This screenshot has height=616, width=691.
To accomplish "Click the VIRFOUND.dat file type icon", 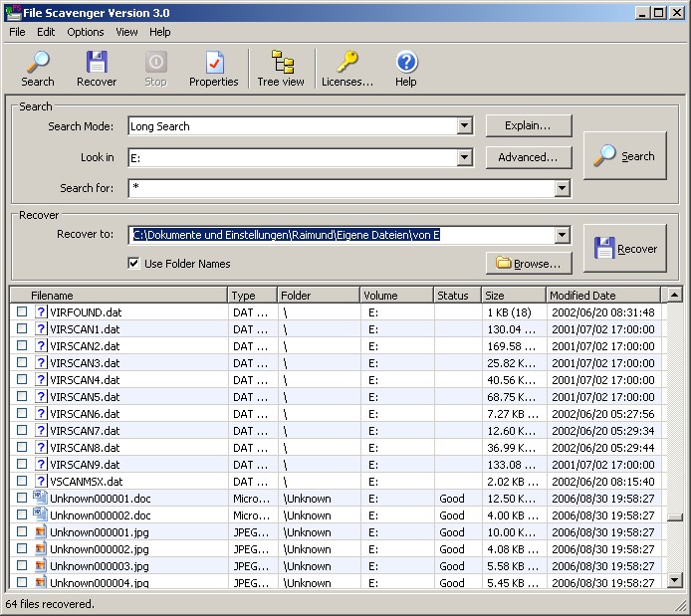I will tap(41, 311).
